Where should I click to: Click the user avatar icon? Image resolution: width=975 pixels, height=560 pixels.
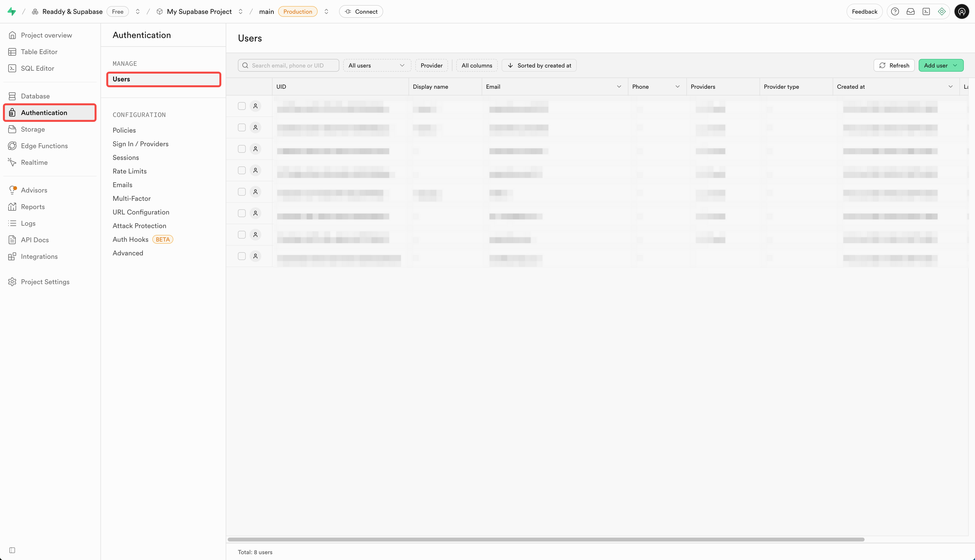tap(962, 11)
